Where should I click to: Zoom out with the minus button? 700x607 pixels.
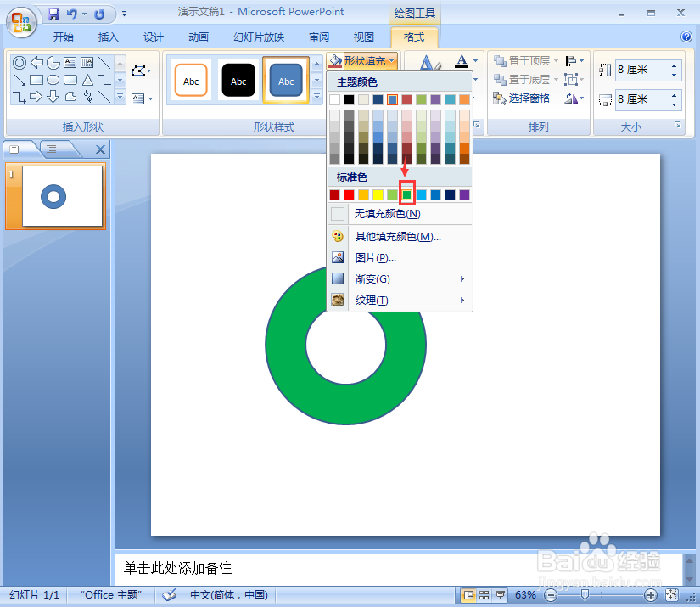(552, 595)
